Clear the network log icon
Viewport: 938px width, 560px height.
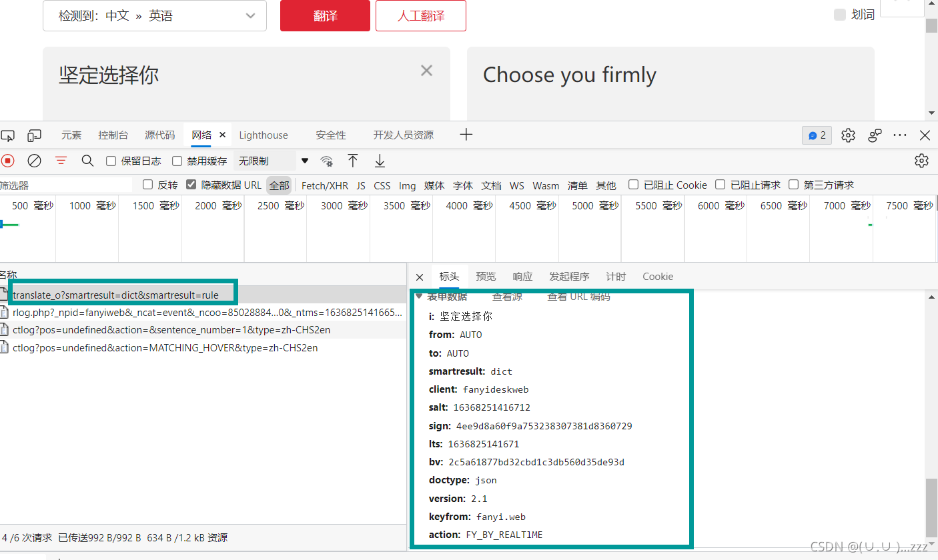coord(34,161)
